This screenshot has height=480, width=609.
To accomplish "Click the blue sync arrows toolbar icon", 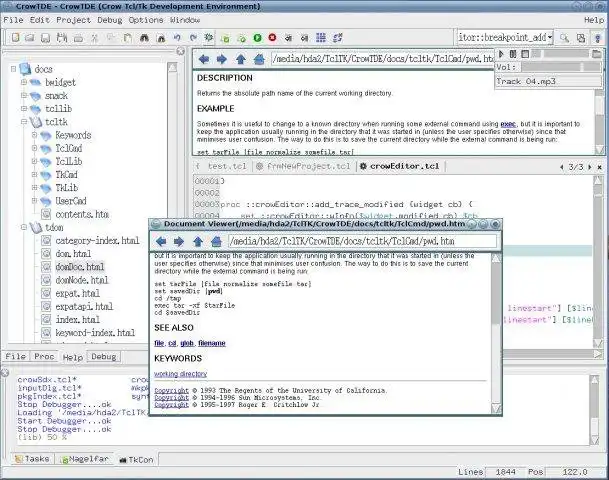I will (x=337, y=37).
